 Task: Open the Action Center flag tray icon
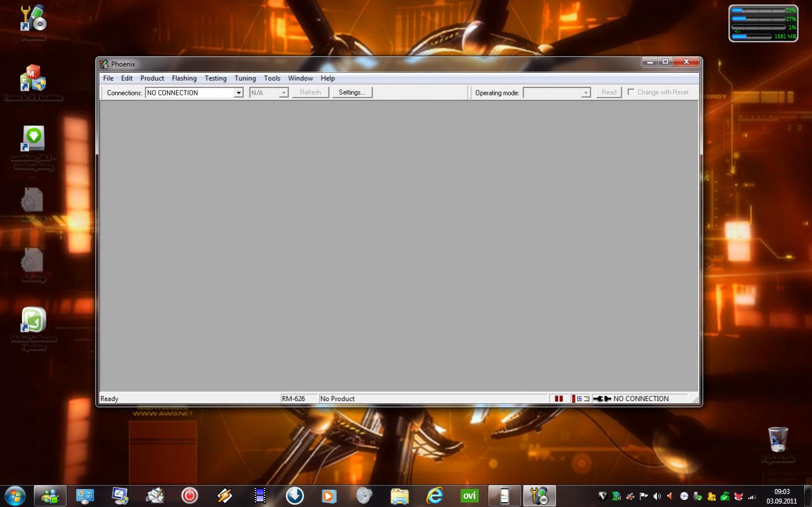click(x=643, y=496)
